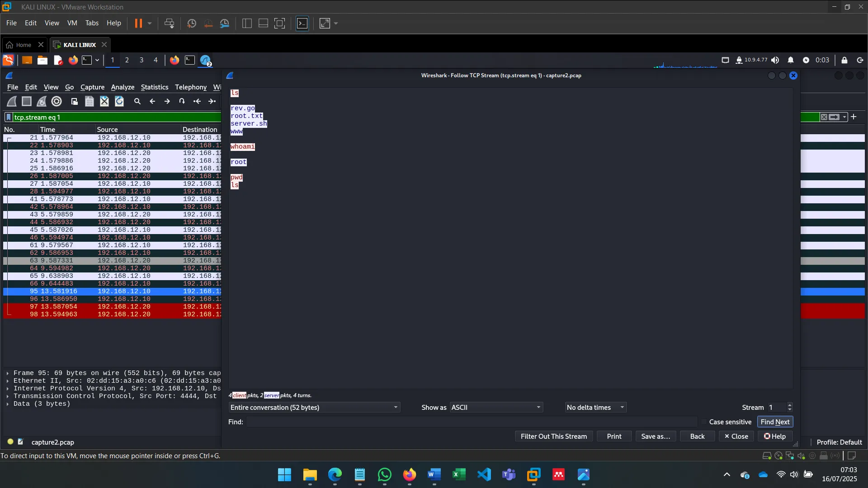Image resolution: width=868 pixels, height=488 pixels.
Task: Click the Filter Out This Stream button
Action: pyautogui.click(x=554, y=436)
